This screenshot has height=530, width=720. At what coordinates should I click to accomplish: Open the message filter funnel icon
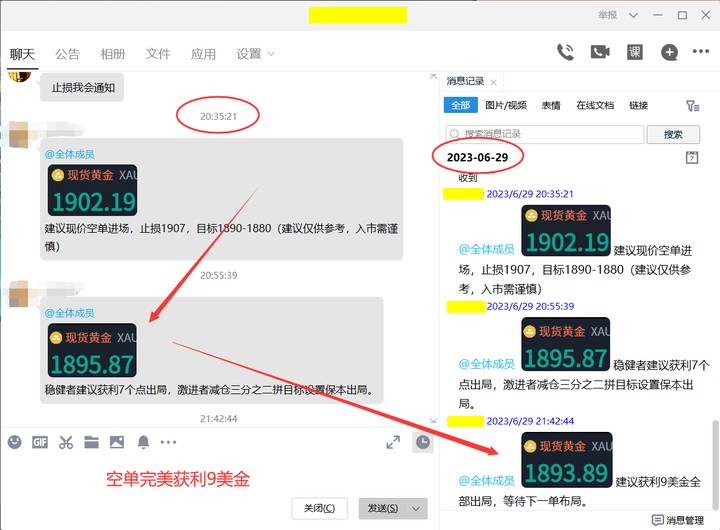pyautogui.click(x=692, y=106)
